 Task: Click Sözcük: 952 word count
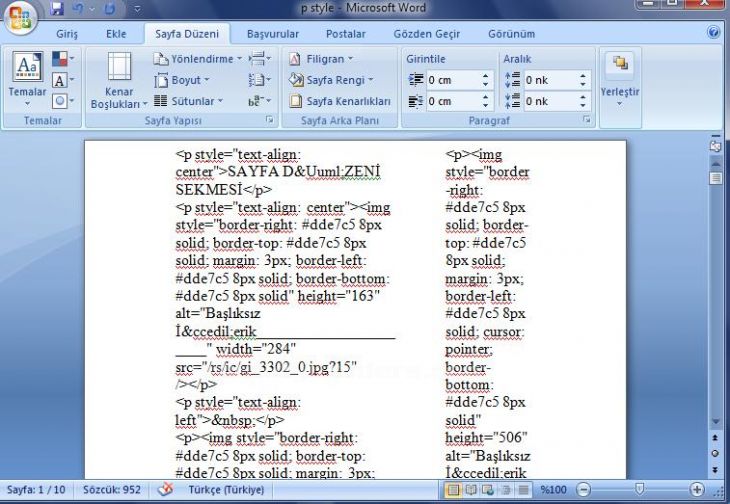(x=112, y=490)
